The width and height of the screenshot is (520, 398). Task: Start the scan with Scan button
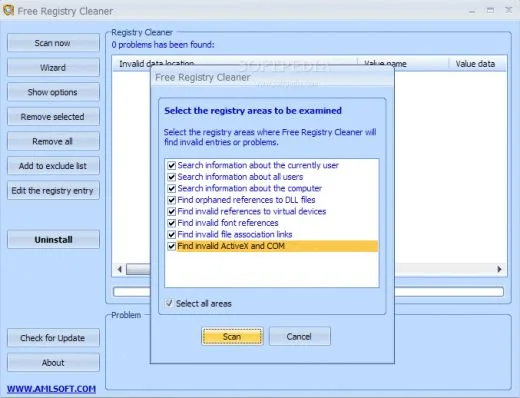click(232, 336)
